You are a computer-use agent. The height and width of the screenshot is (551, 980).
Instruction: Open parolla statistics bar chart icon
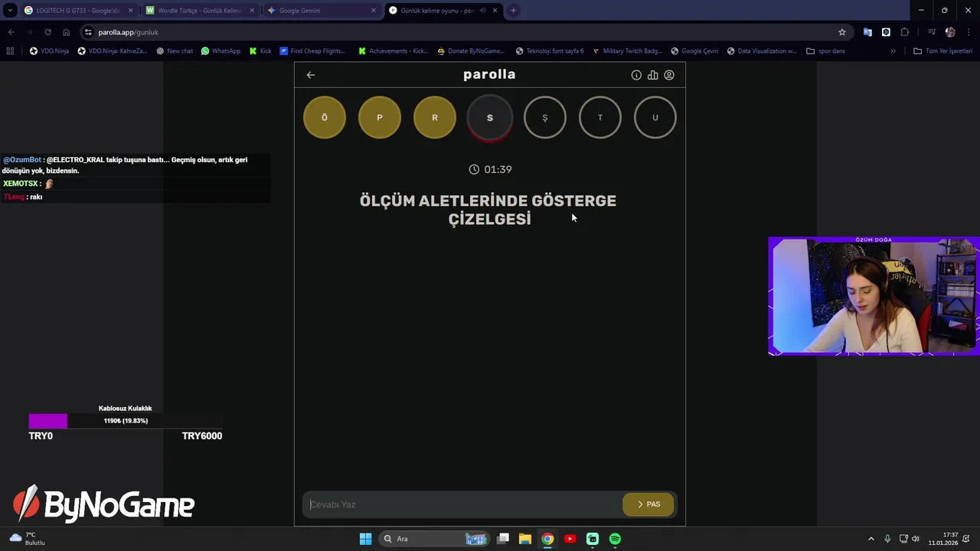[x=652, y=75]
